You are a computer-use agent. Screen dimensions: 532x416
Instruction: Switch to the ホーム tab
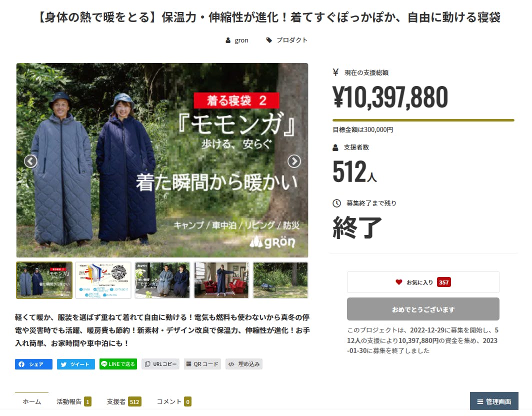(31, 401)
